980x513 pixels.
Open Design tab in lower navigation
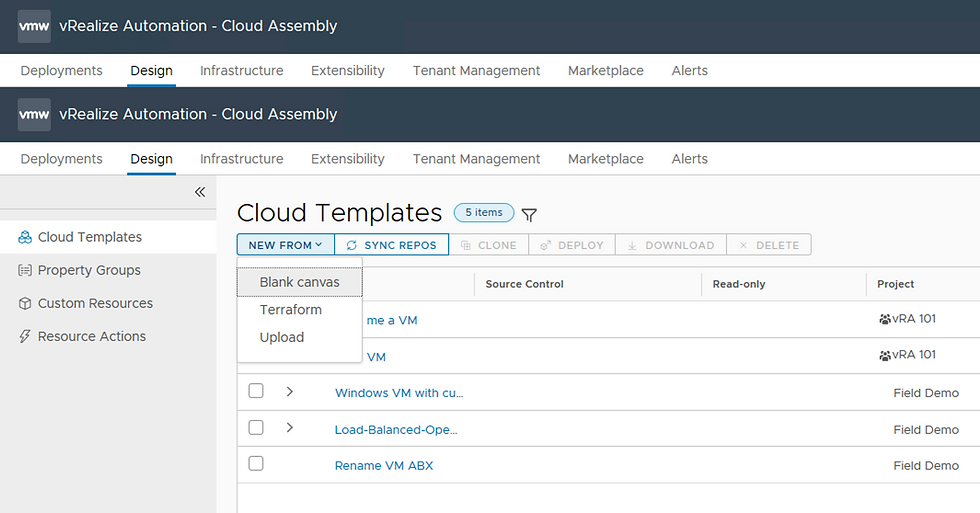[x=151, y=159]
